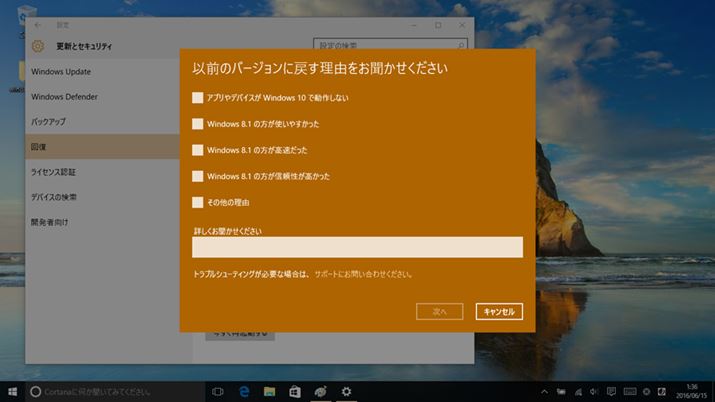Click the globe app icon in the taskbar
Image resolution: width=715 pixels, height=402 pixels.
pyautogui.click(x=321, y=392)
